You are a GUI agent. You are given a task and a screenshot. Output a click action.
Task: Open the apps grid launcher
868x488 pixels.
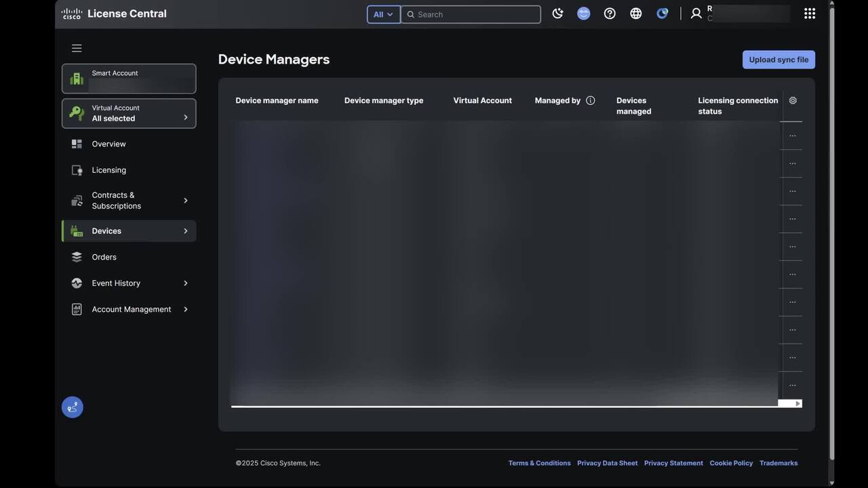tap(809, 14)
